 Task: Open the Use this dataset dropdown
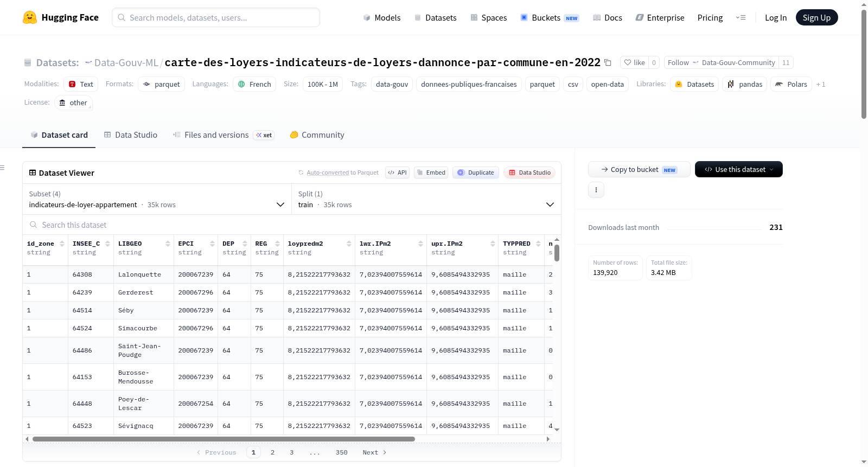(x=739, y=169)
